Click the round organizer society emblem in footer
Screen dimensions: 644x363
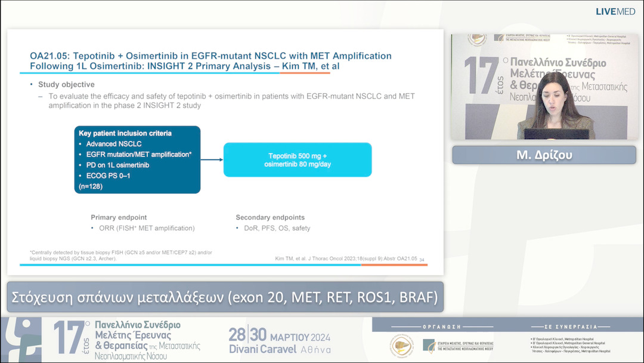click(x=402, y=346)
